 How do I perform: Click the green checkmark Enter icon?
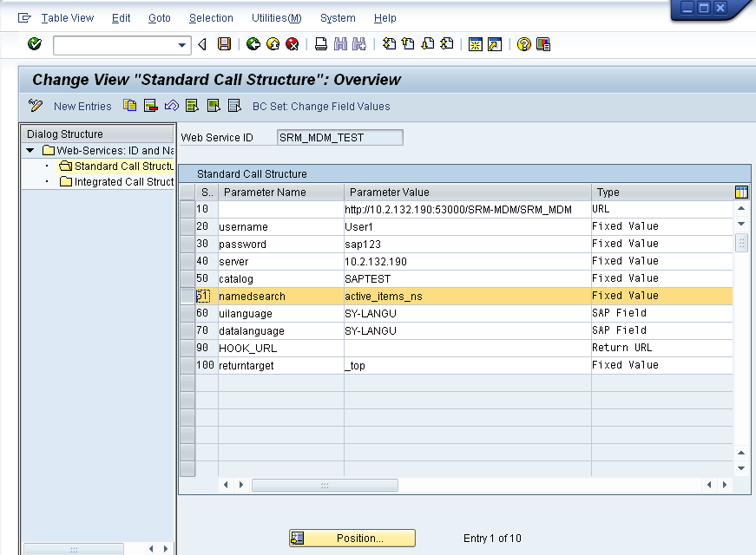click(34, 44)
